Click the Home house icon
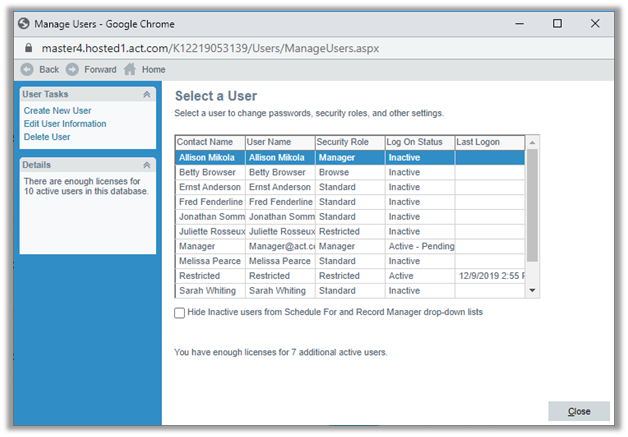The image size is (628, 437). point(130,70)
